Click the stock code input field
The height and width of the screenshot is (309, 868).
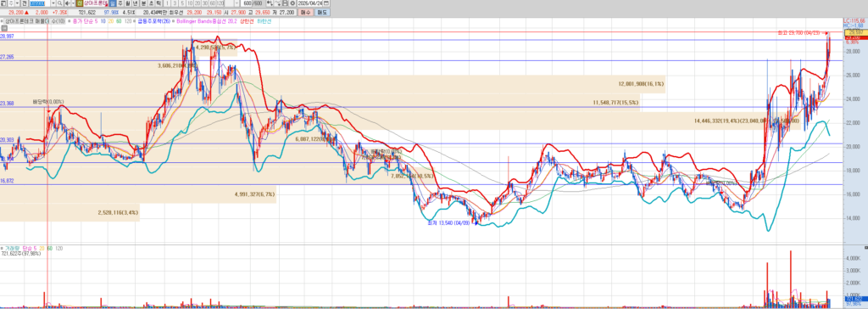(40, 3)
